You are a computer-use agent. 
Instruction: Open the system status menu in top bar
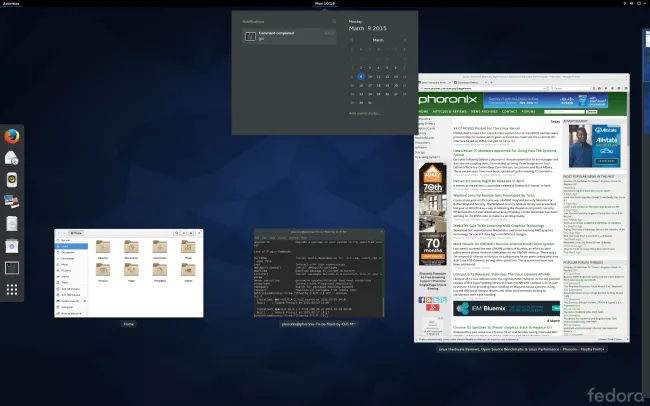pyautogui.click(x=634, y=3)
